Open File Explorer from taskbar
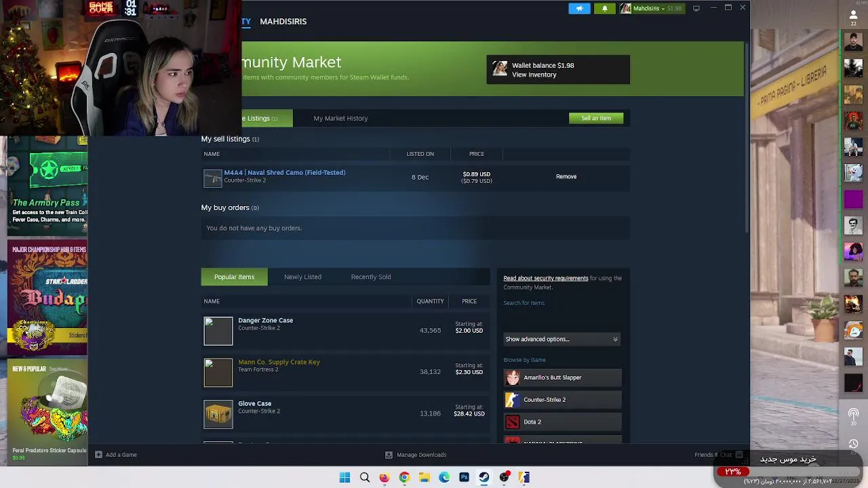Screen dimensions: 868x488 [425, 477]
